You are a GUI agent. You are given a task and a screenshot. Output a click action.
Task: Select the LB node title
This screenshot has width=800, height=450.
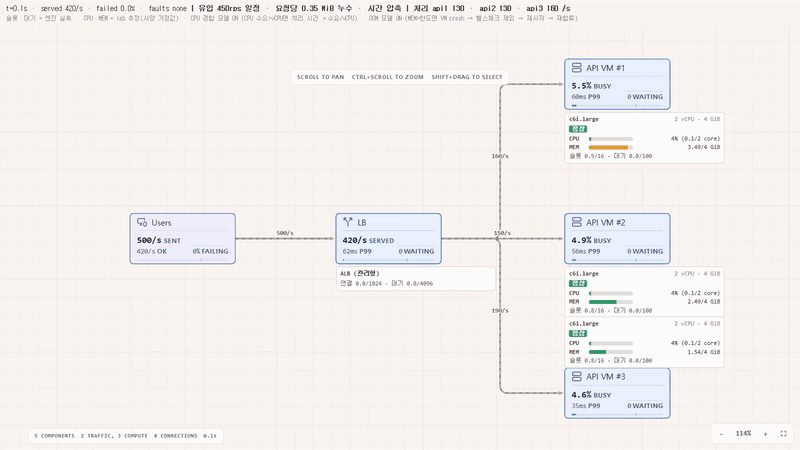(362, 222)
